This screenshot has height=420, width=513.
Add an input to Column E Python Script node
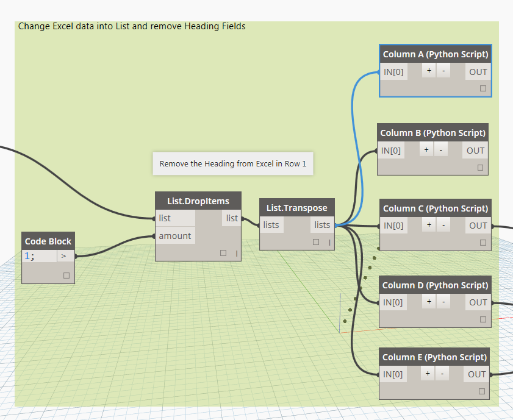[428, 373]
